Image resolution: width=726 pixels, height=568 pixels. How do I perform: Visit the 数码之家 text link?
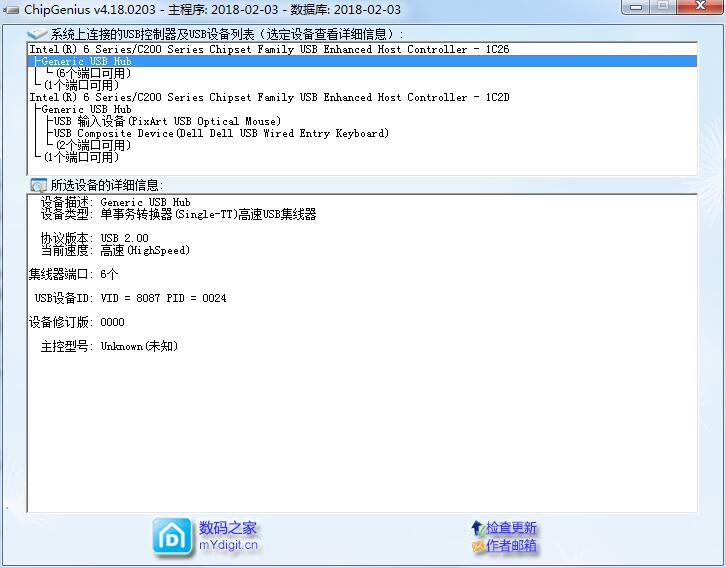pyautogui.click(x=228, y=528)
